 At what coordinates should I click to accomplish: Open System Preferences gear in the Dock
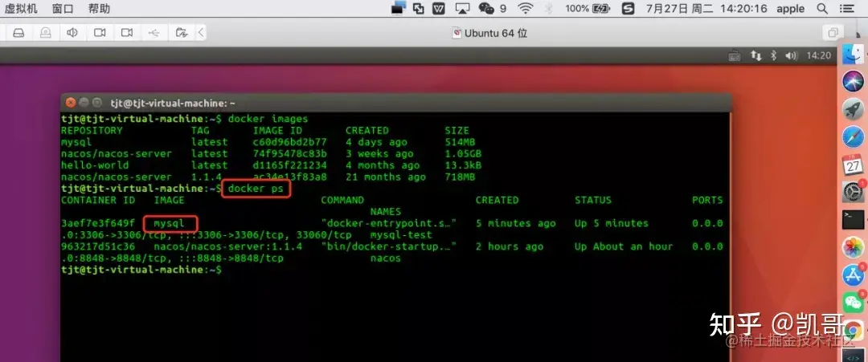click(x=853, y=193)
